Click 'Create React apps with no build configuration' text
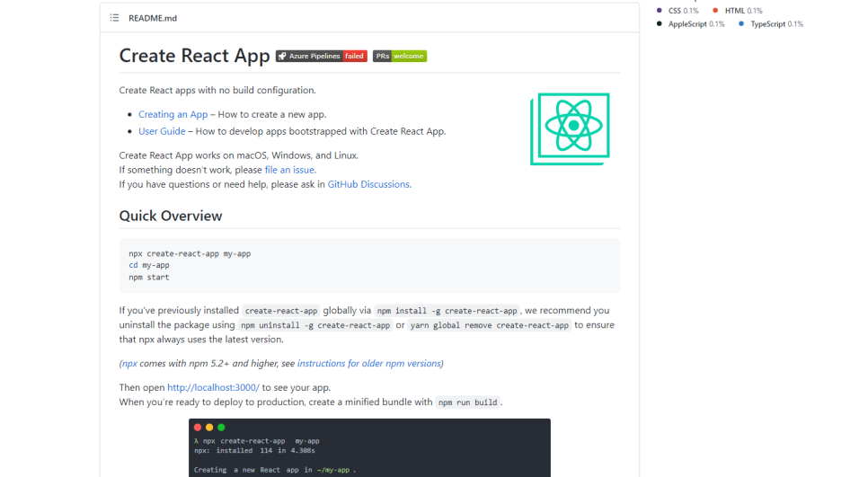The image size is (868, 477). click(217, 90)
